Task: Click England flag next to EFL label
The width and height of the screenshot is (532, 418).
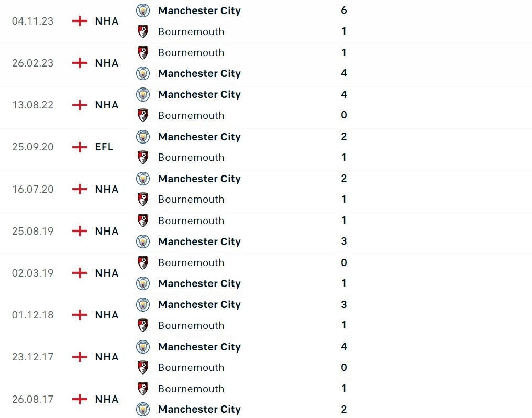Action: click(x=80, y=147)
